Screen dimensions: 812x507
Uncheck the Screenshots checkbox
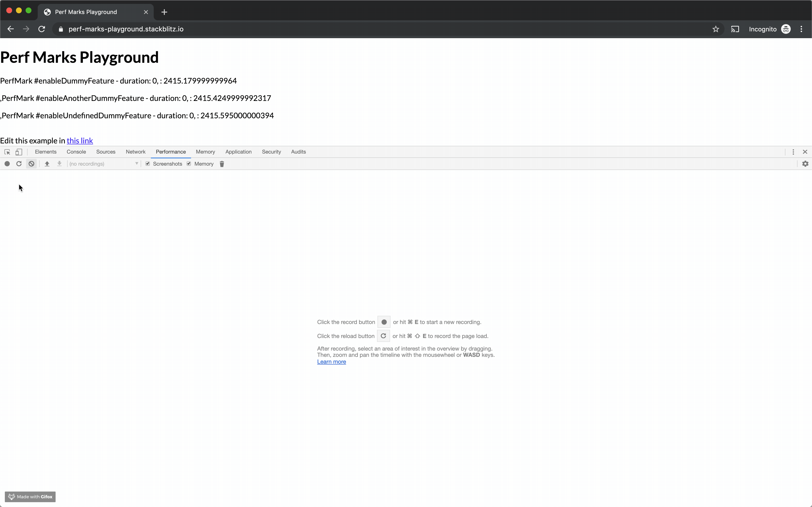[x=148, y=164]
